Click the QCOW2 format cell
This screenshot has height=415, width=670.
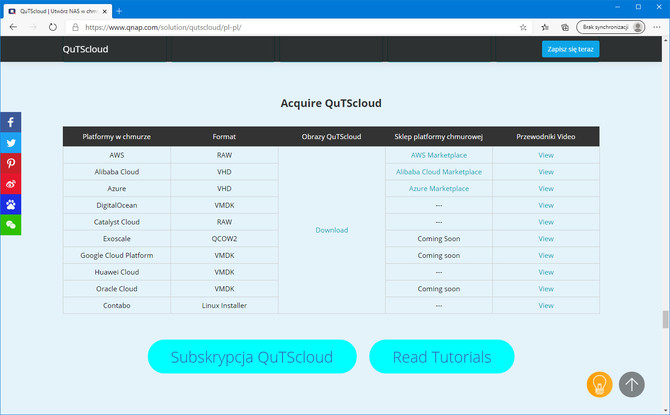[224, 238]
